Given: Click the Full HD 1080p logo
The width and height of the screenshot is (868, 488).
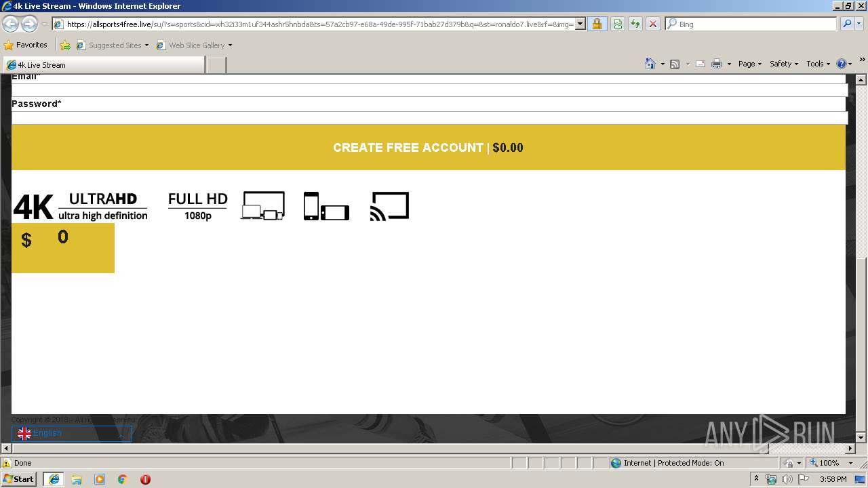Looking at the screenshot, I should tap(197, 206).
